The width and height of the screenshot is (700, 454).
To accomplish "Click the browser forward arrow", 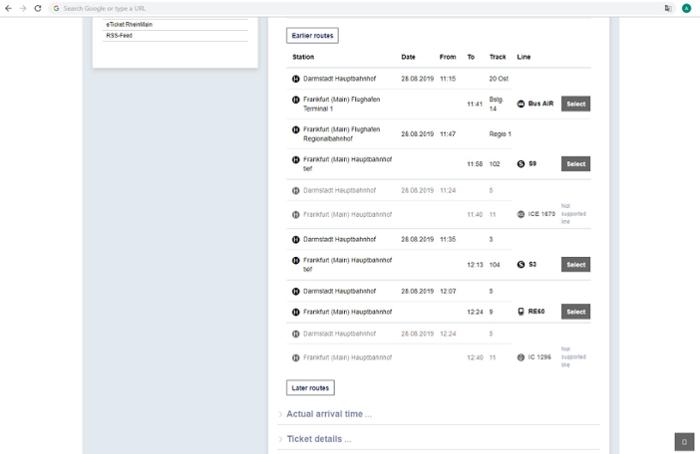I will [23, 8].
